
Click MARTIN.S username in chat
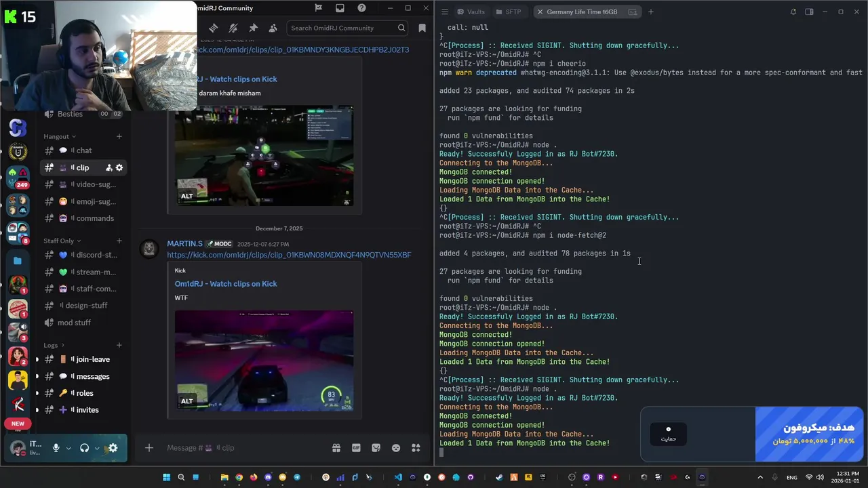pyautogui.click(x=185, y=243)
